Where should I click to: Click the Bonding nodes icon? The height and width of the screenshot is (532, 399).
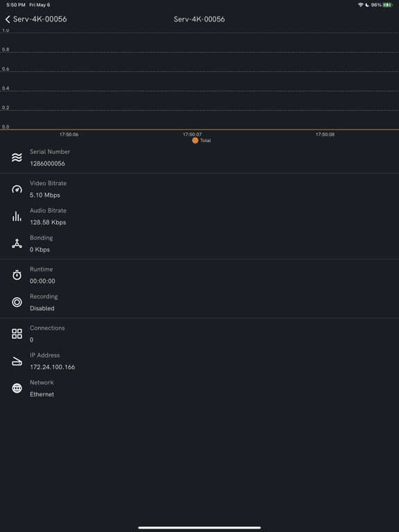17,244
